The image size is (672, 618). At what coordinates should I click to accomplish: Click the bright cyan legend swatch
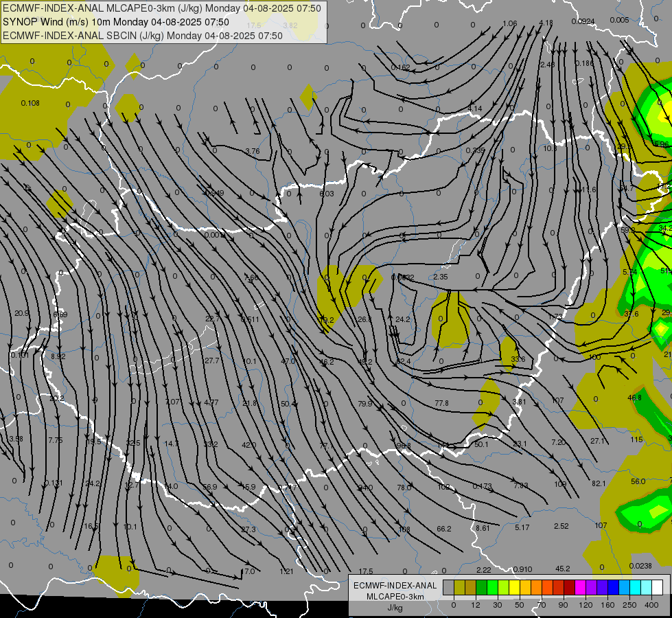click(x=636, y=587)
